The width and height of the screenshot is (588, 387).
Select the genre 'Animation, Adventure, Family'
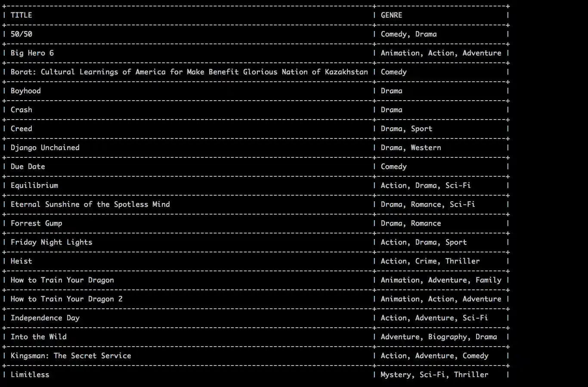pos(441,280)
